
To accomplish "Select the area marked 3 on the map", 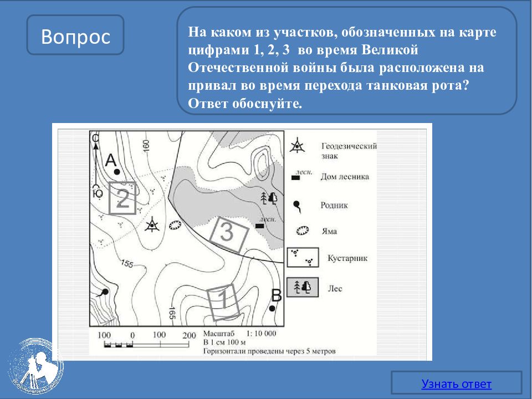I will tap(229, 234).
